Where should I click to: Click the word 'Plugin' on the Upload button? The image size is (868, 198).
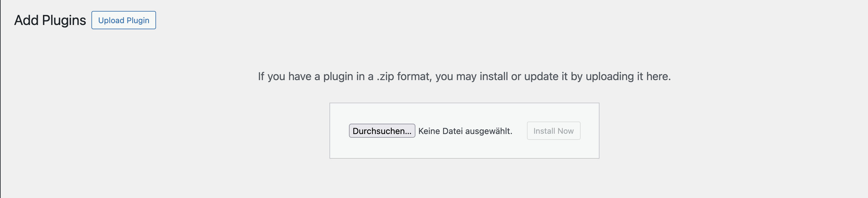coord(138,20)
